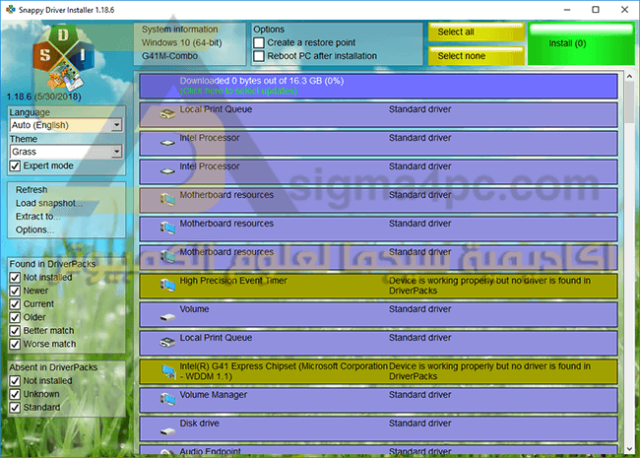Click the SDI cube logo
Screen dimensions: 640x458
point(63,58)
